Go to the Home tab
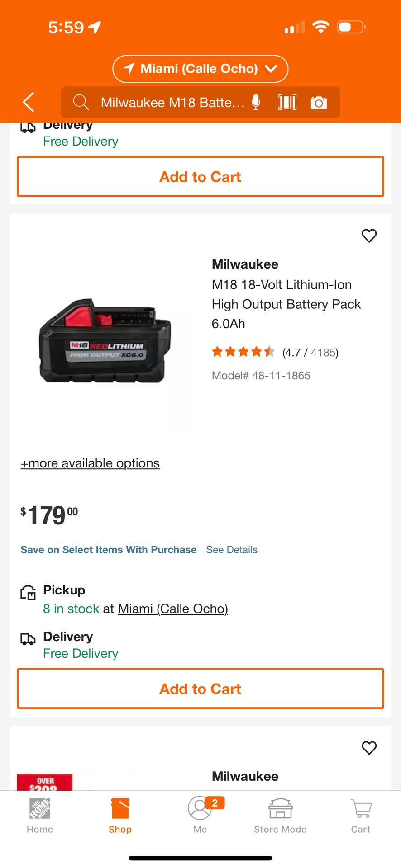Image resolution: width=401 pixels, height=868 pixels. [40, 815]
